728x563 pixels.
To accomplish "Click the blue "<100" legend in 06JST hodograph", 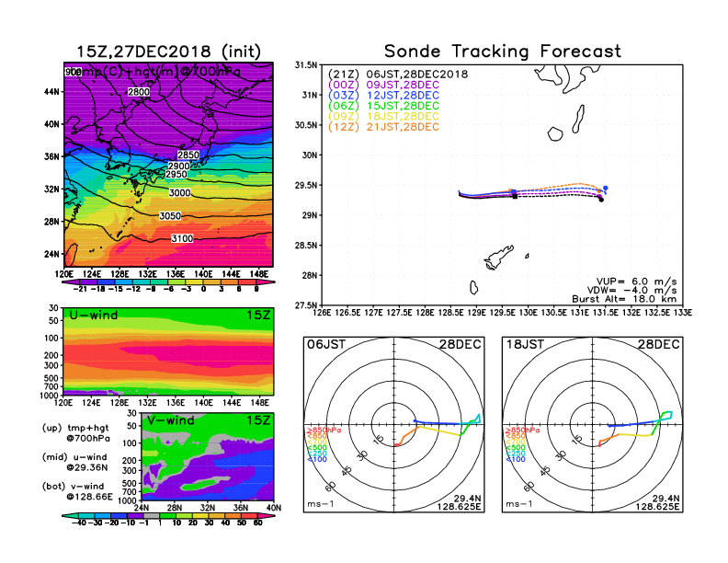I will [x=316, y=459].
